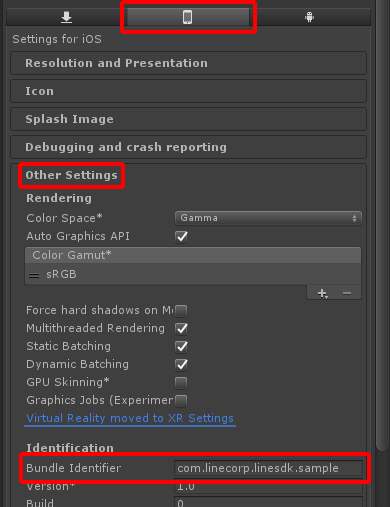
Task: Grab the sRGB reorder handle icon
Action: (34, 275)
